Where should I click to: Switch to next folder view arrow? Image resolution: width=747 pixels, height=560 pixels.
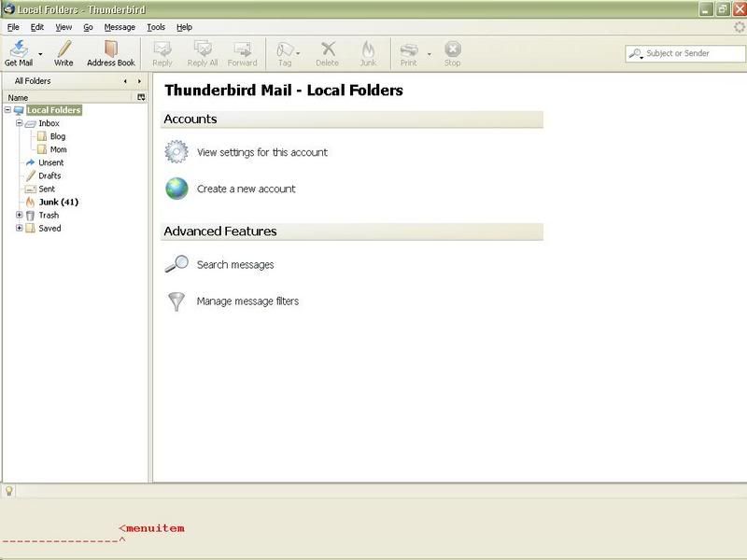tap(139, 81)
